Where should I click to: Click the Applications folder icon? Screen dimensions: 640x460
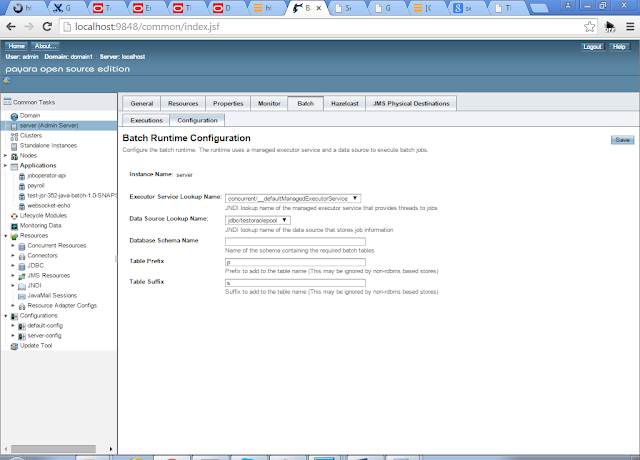pyautogui.click(x=14, y=166)
